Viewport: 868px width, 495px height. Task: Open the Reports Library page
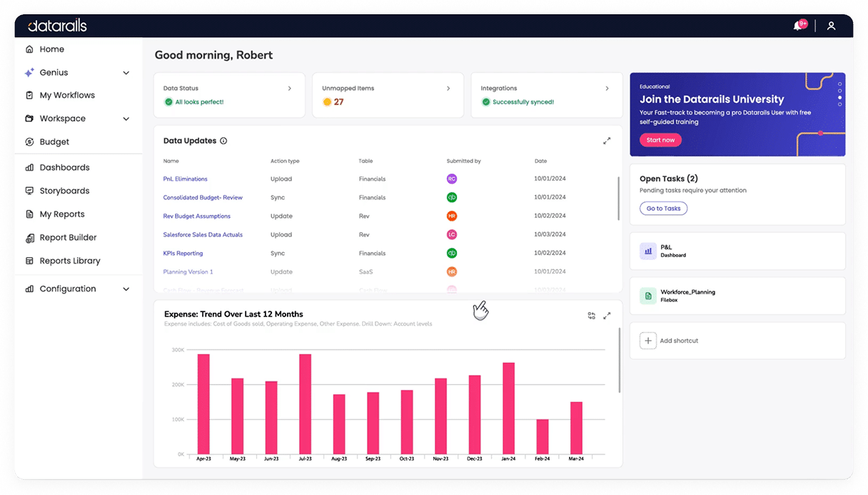(x=68, y=260)
